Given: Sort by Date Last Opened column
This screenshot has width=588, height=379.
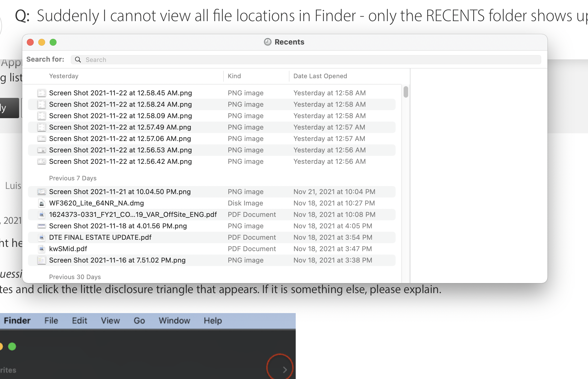Looking at the screenshot, I should point(320,76).
